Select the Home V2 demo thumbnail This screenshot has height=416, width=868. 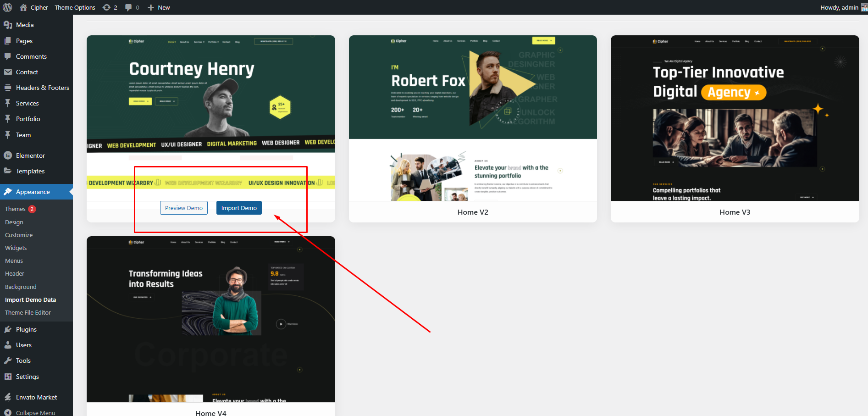point(473,118)
